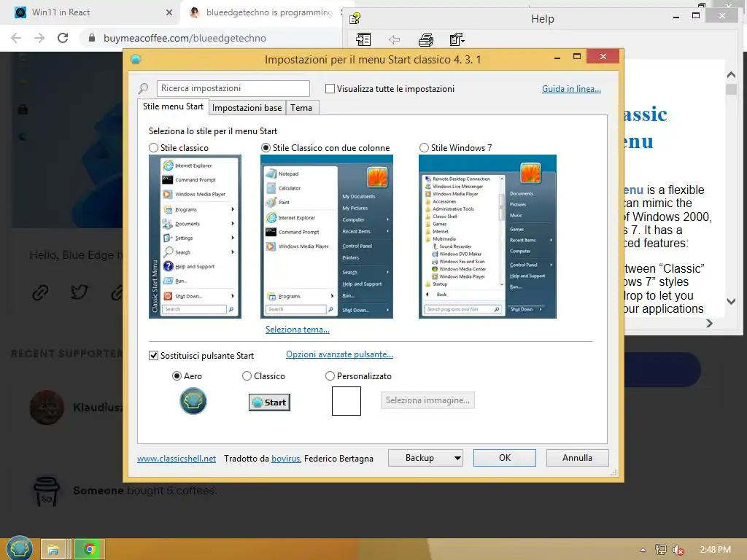Viewport: 747px width, 560px height.
Task: Click the empty custom button image box
Action: pyautogui.click(x=347, y=401)
